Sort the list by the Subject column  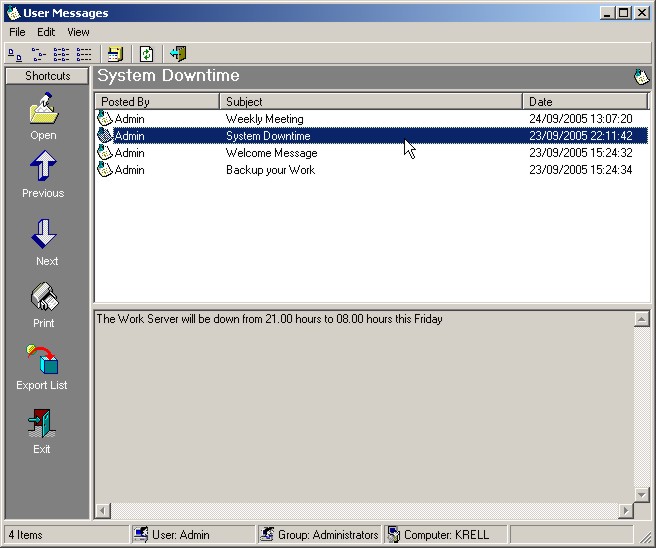370,102
